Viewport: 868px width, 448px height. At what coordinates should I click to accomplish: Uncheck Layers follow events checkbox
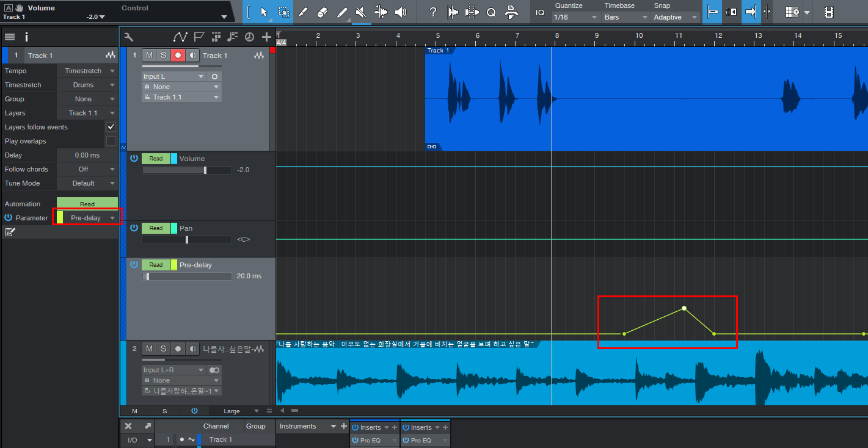111,127
